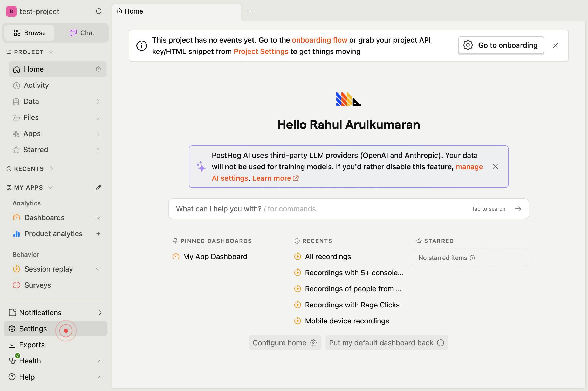Image resolution: width=588 pixels, height=391 pixels.
Task: Click the Starred star icon in sidebar
Action: [x=16, y=150]
